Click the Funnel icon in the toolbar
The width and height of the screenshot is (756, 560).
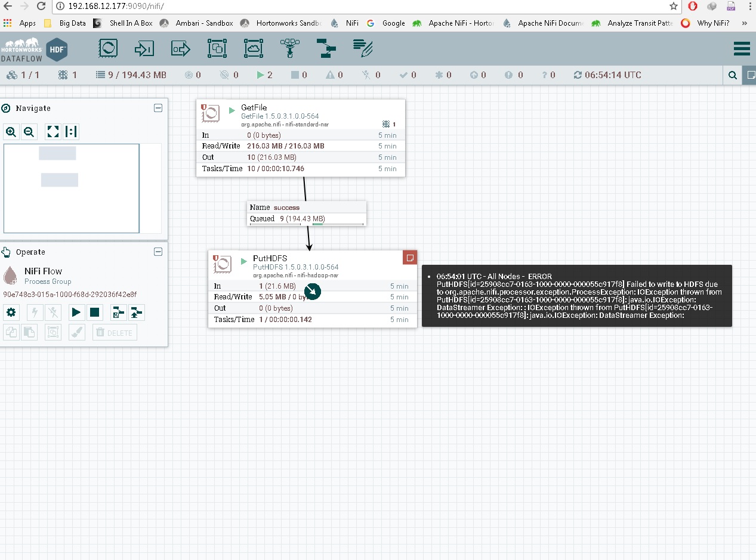click(x=290, y=49)
